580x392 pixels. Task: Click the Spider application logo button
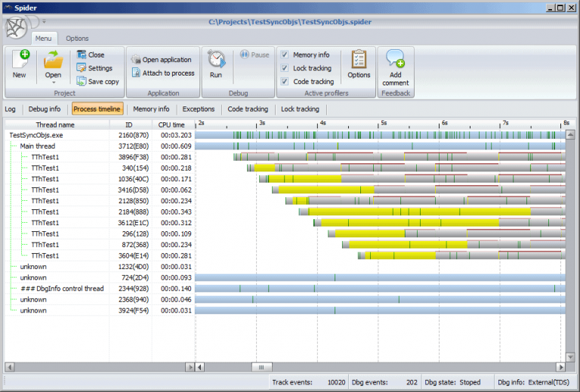16,28
